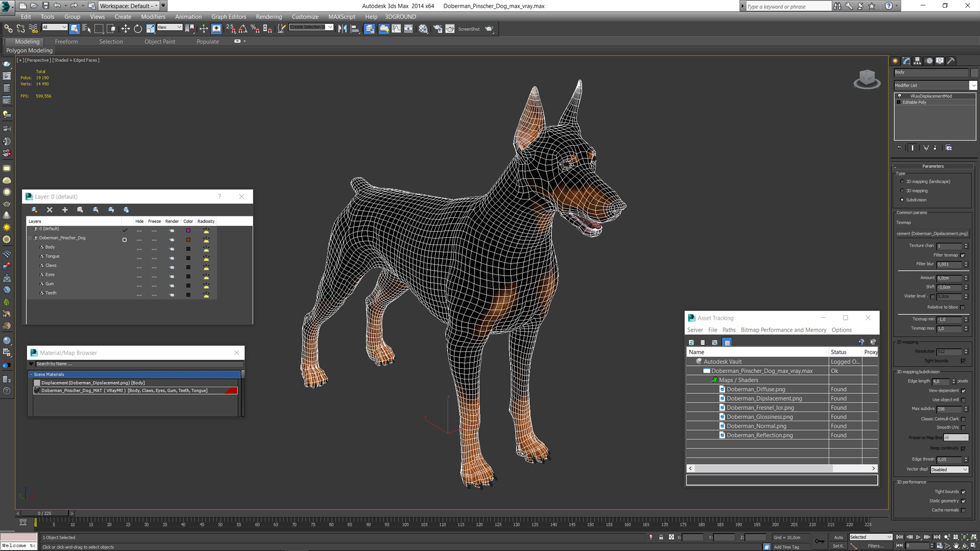Toggle the View-dependent checkbox
The image size is (980, 551).
pyautogui.click(x=963, y=391)
